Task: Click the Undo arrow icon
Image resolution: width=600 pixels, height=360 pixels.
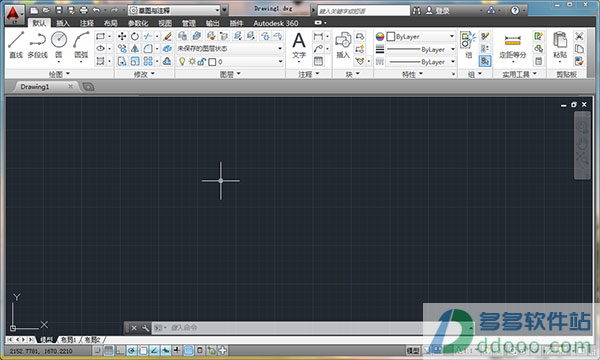Action: pyautogui.click(x=96, y=10)
